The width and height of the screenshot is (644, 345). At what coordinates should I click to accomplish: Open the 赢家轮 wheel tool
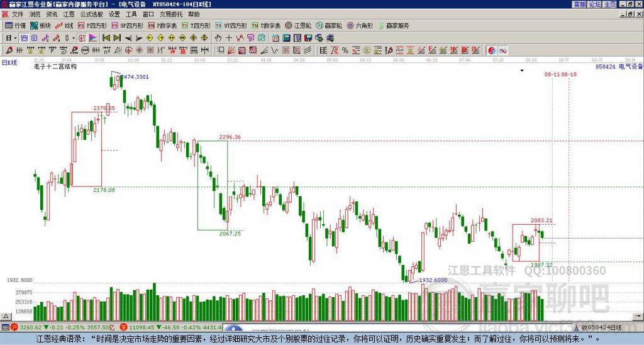point(329,25)
